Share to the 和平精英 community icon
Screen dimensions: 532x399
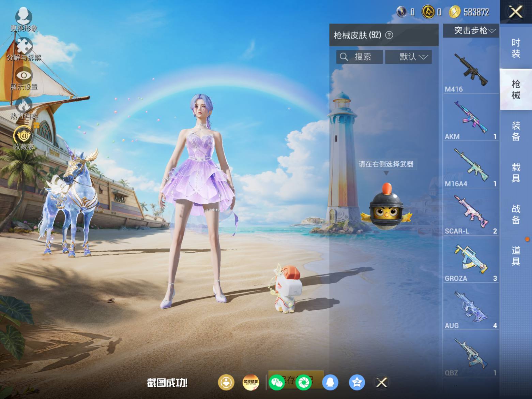[250, 382]
